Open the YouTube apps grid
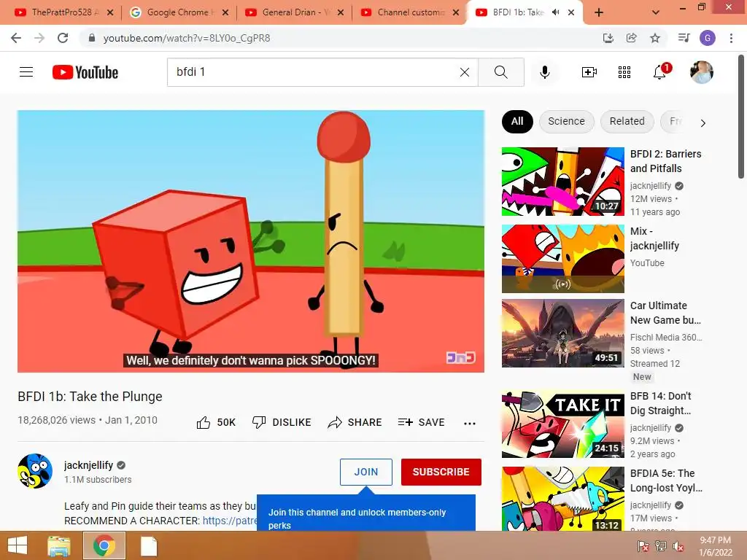 (624, 72)
